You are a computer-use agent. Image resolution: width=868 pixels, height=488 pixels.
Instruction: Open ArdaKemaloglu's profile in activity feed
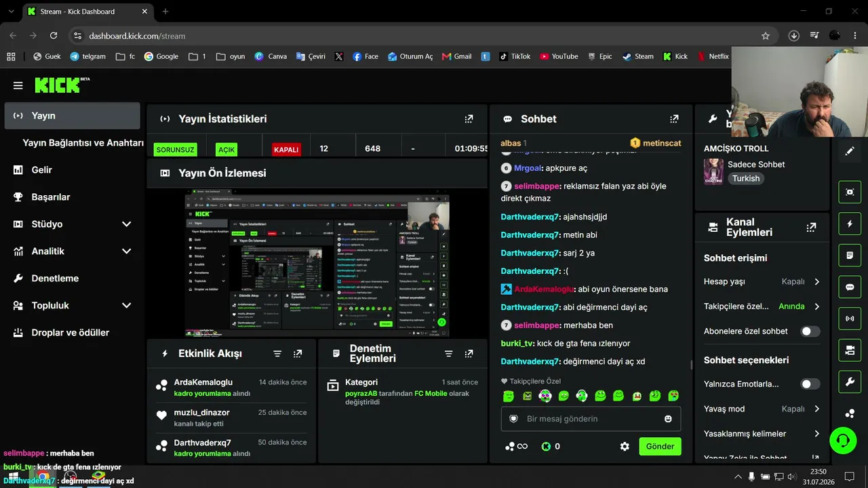[203, 382]
